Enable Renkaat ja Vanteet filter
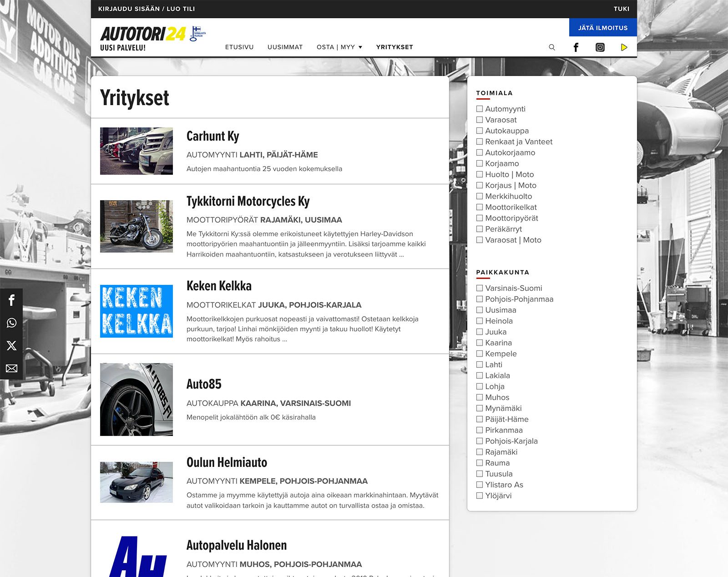Image resolution: width=728 pixels, height=577 pixels. point(480,142)
